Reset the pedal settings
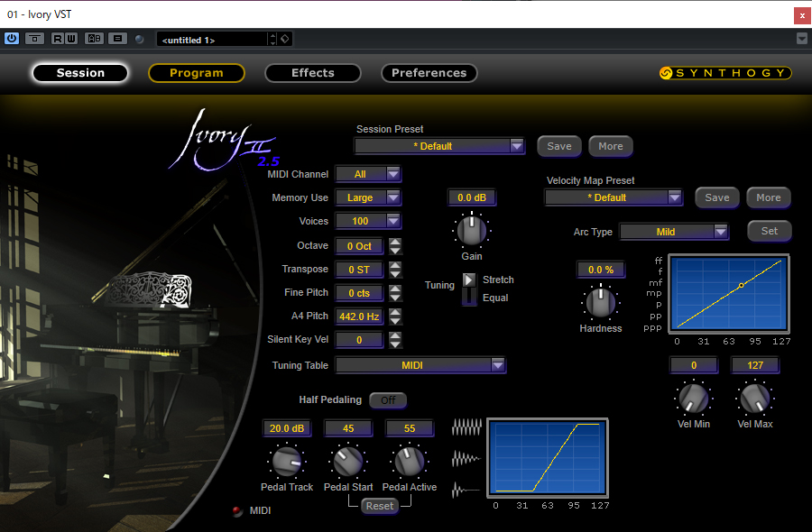812x532 pixels. point(380,506)
